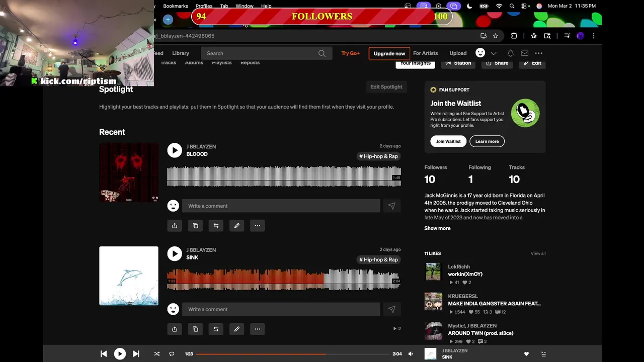The image size is (644, 362).
Task: Send comment on SINK track
Action: click(x=392, y=309)
